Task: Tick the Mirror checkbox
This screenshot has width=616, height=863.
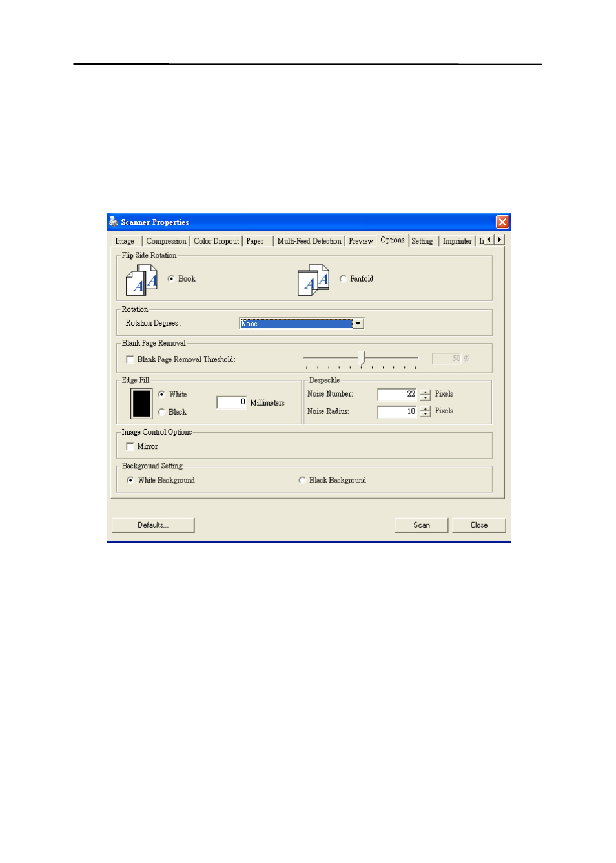Action: [x=130, y=446]
